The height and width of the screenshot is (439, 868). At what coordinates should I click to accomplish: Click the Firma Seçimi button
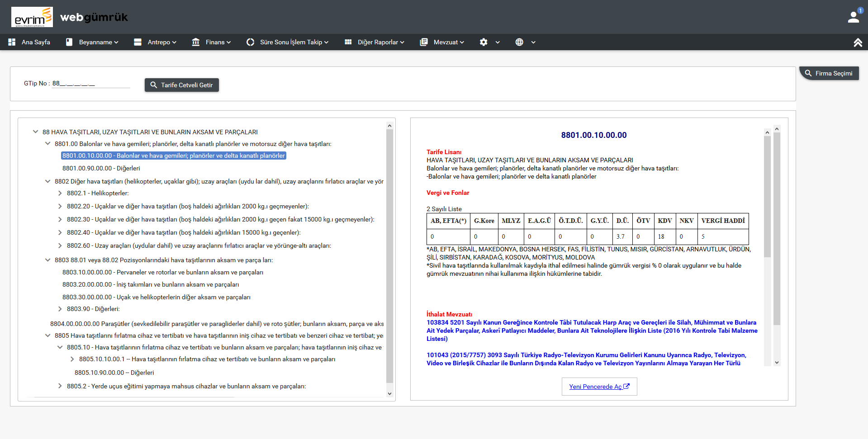click(x=829, y=73)
